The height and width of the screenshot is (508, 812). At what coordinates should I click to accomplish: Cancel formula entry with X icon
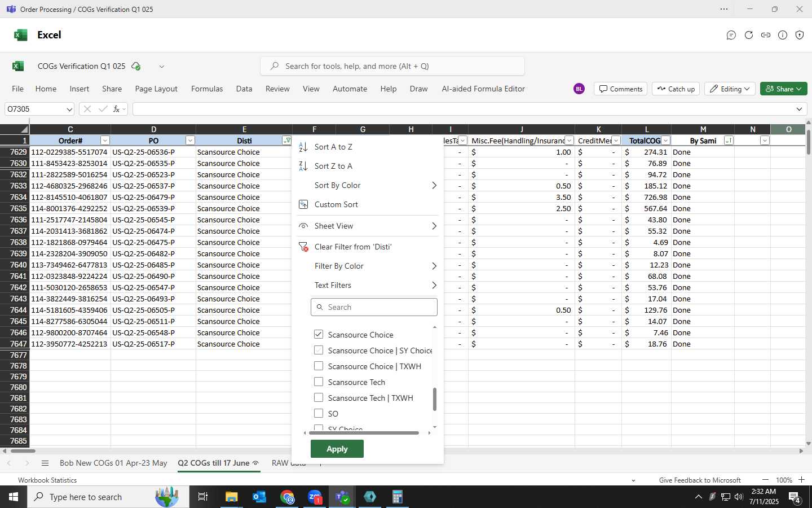(87, 109)
